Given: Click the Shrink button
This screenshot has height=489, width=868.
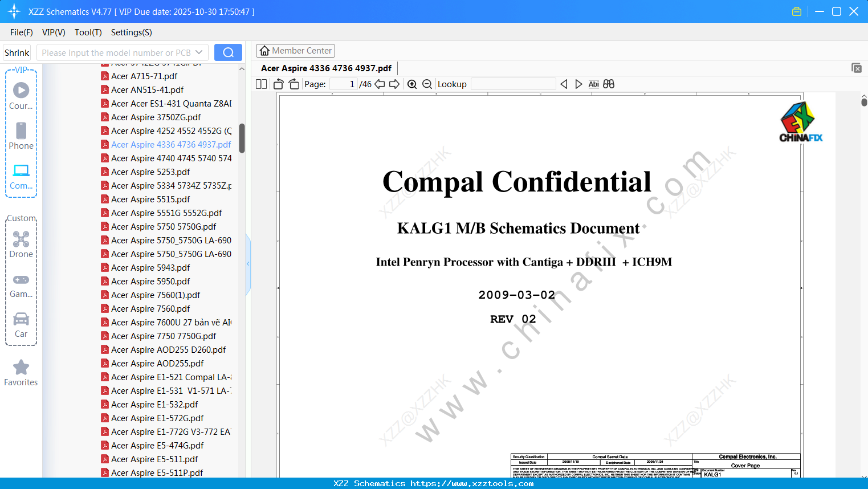Looking at the screenshot, I should [17, 52].
